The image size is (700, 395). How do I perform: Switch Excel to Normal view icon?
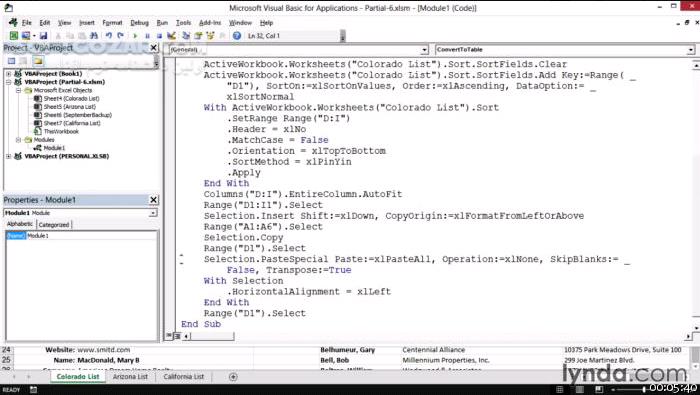pos(560,390)
